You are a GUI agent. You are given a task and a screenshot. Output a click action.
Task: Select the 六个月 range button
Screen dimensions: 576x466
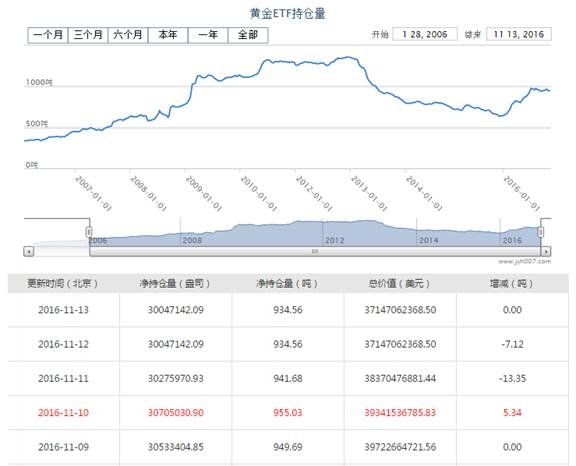(128, 35)
